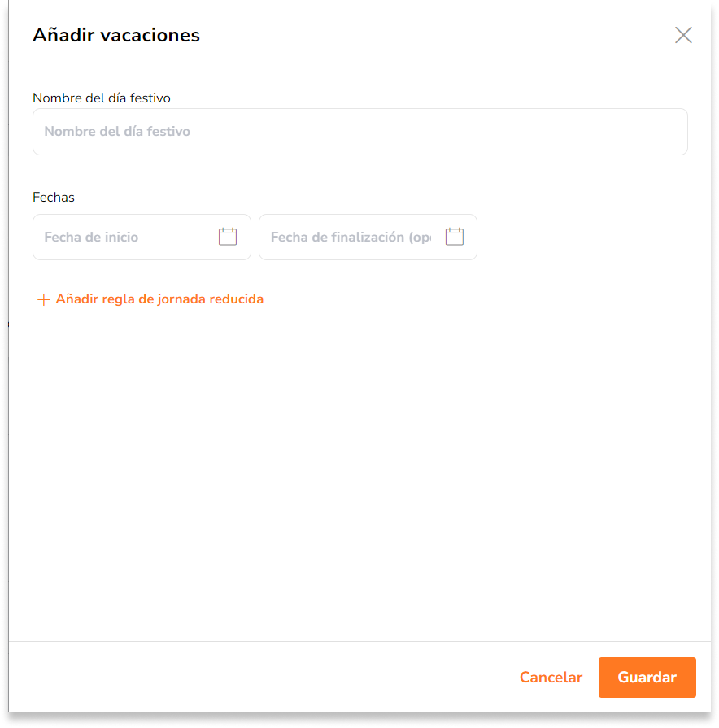719x728 pixels.
Task: Click the Cancelar text link
Action: click(551, 677)
